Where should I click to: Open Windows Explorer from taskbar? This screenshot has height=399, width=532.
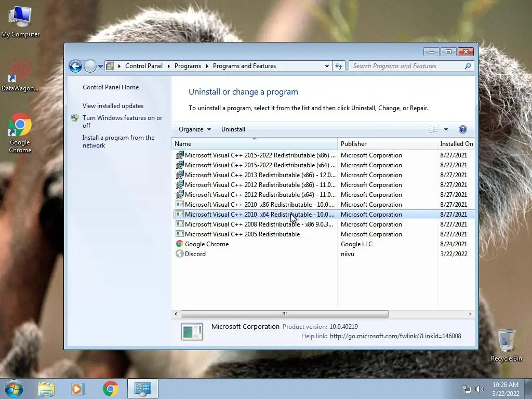(46, 389)
